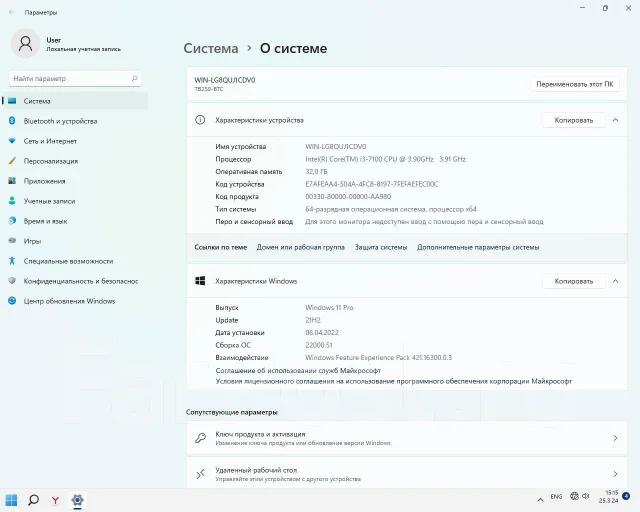Copy Windows characteristics with Копировать
Screen dimensions: 640x512
[x=573, y=281]
